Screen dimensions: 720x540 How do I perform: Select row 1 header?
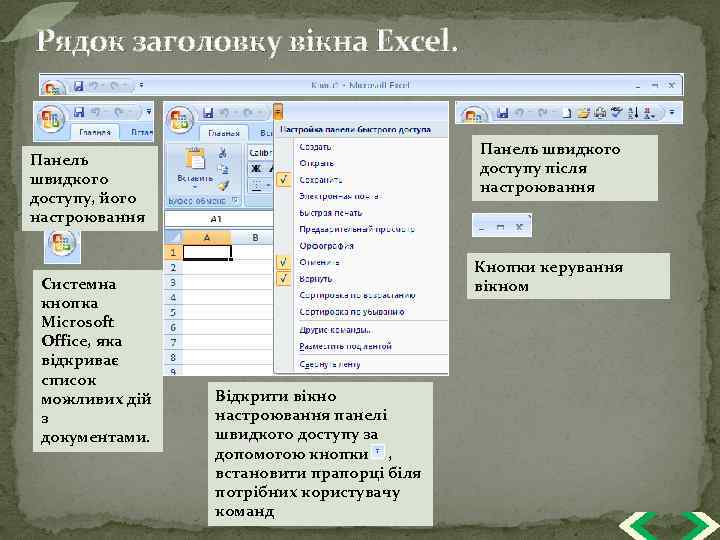click(x=173, y=252)
